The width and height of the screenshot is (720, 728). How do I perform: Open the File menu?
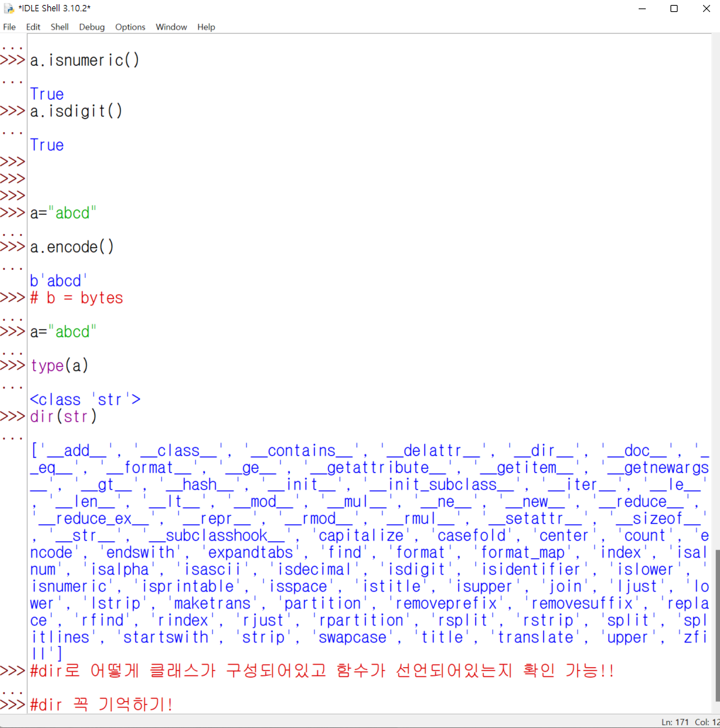[x=9, y=27]
